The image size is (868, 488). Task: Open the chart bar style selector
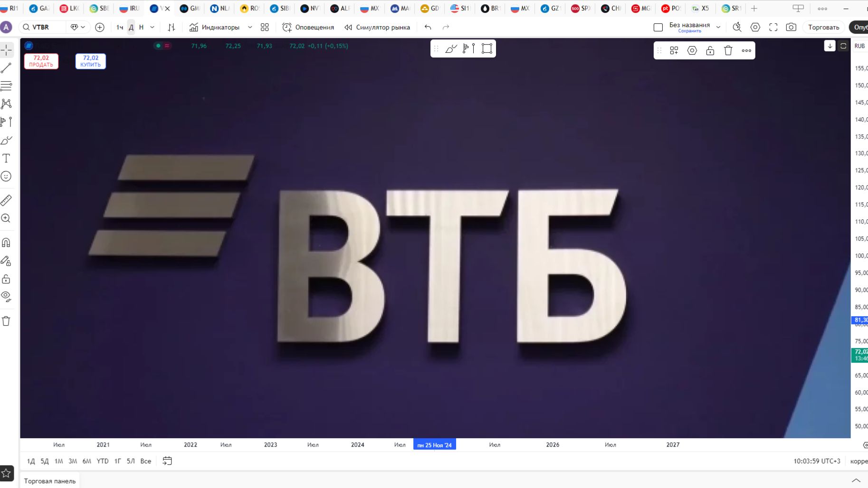(x=172, y=27)
